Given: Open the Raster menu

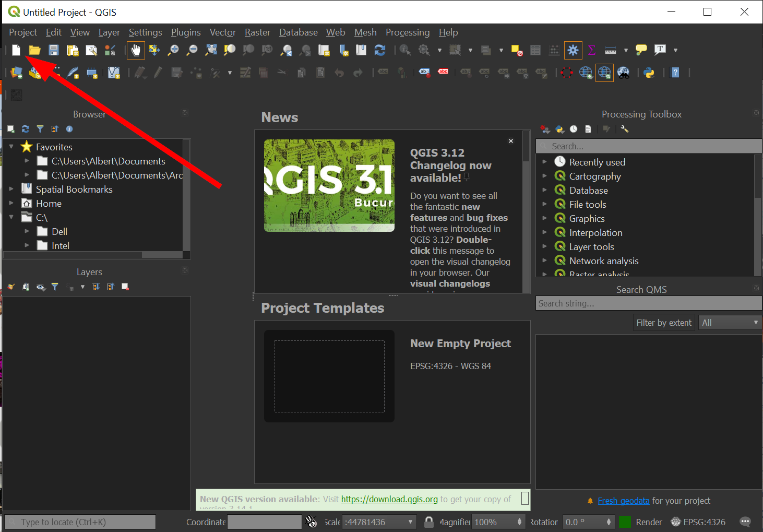Looking at the screenshot, I should coord(258,32).
